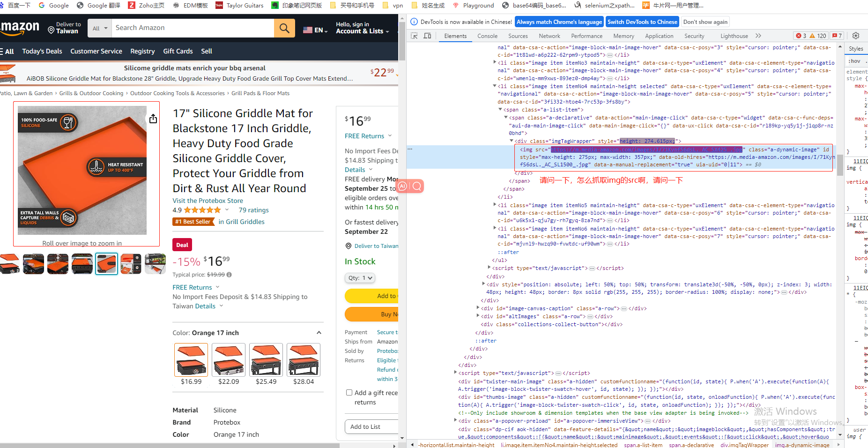Click the Amazon search magnifier button
This screenshot has width=868, height=448.
tap(284, 28)
